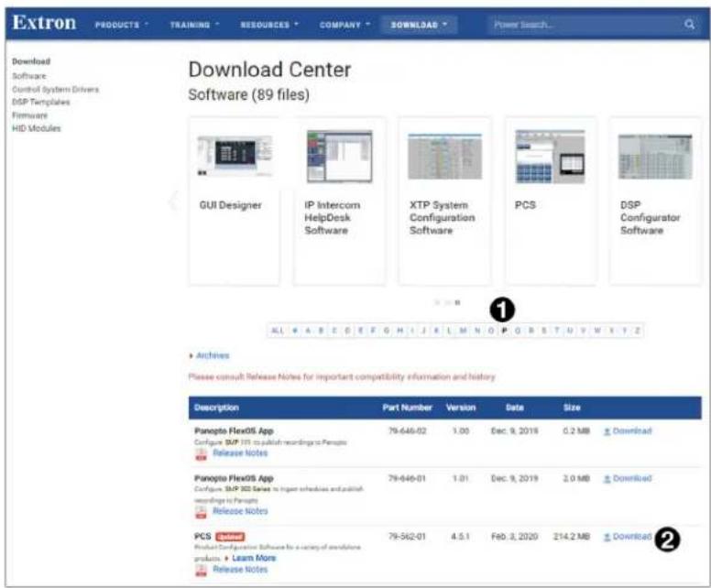Click the part number 79-562-01
The width and height of the screenshot is (711, 588).
(x=407, y=537)
